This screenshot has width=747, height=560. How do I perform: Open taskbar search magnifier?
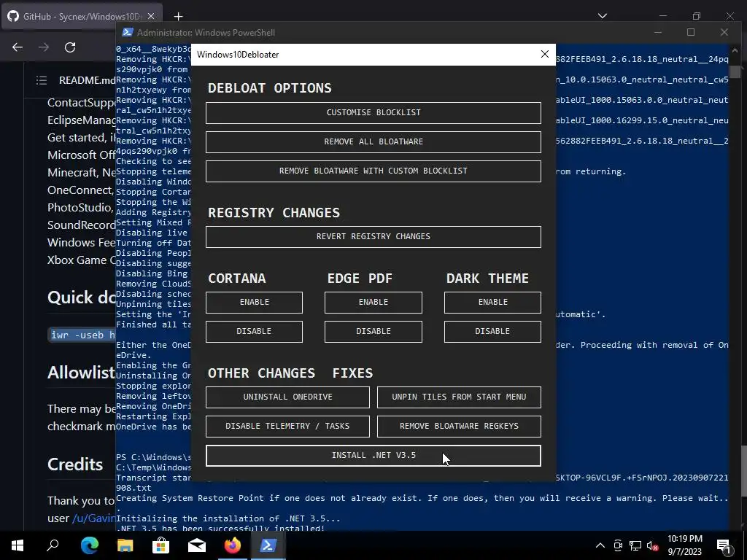53,545
